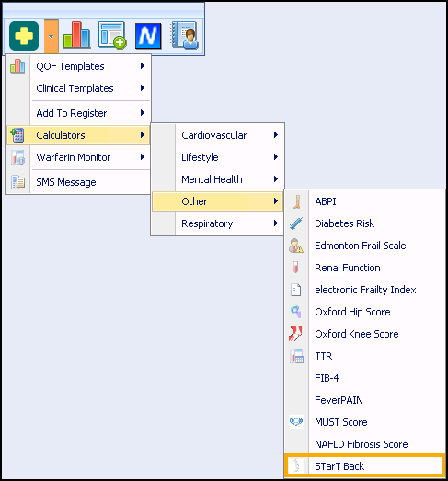Screen dimensions: 448x481
Task: Click the template with green plus icon
Action: [112, 35]
